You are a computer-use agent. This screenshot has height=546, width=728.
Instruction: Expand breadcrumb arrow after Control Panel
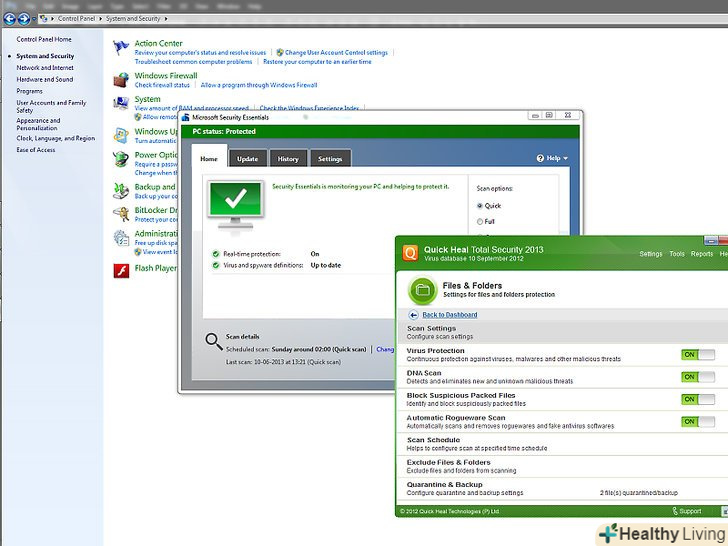(x=100, y=19)
